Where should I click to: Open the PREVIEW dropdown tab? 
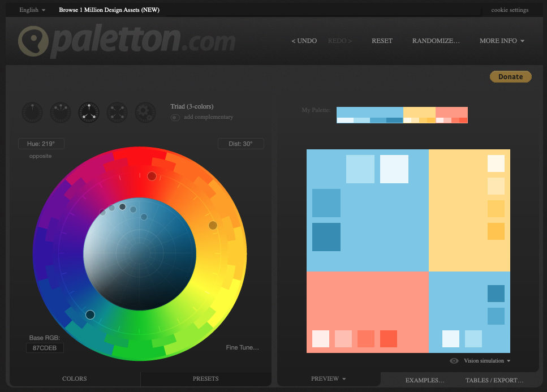(328, 378)
